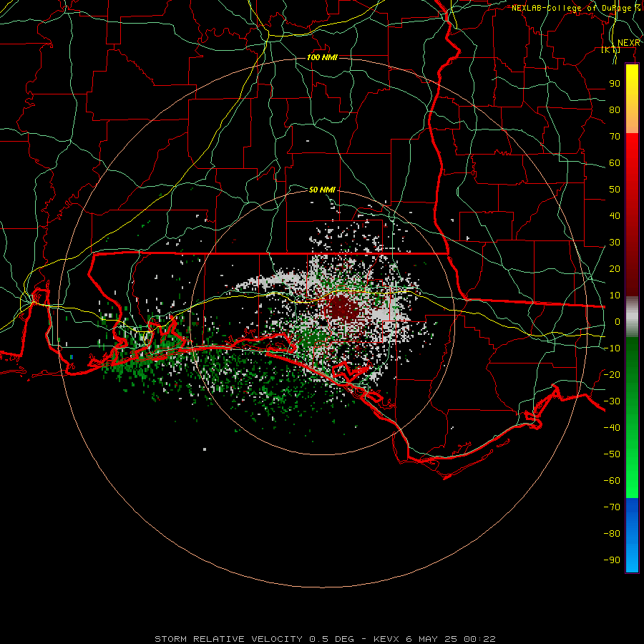Click the 80 value on velocity scale
Viewport: 644px width, 644px height.
615,110
